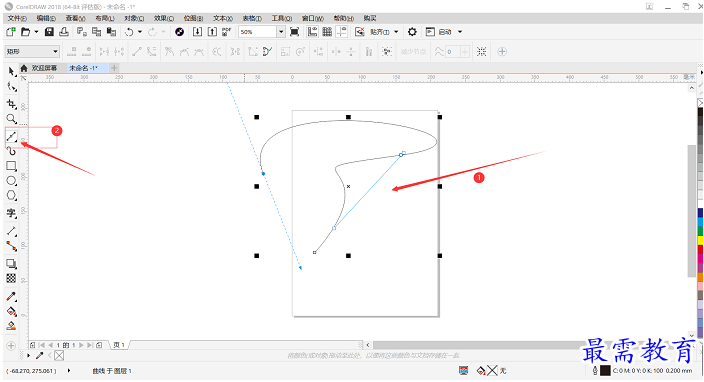This screenshot has width=704, height=382.
Task: Toggle the snap-off icon beside 贴齐
Action: 359,32
